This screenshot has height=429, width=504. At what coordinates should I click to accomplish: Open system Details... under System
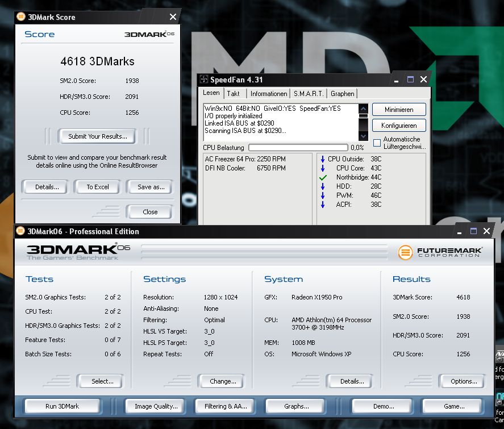pyautogui.click(x=350, y=381)
